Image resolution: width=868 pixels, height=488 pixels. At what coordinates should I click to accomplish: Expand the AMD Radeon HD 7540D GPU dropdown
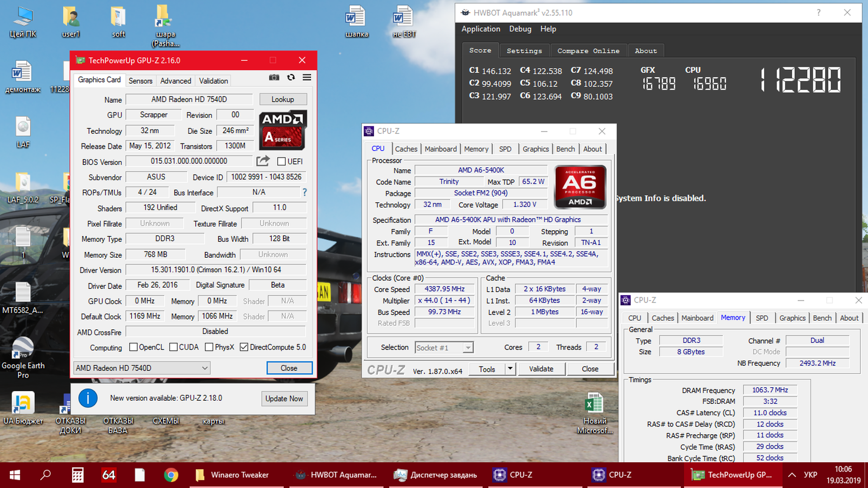coord(142,368)
